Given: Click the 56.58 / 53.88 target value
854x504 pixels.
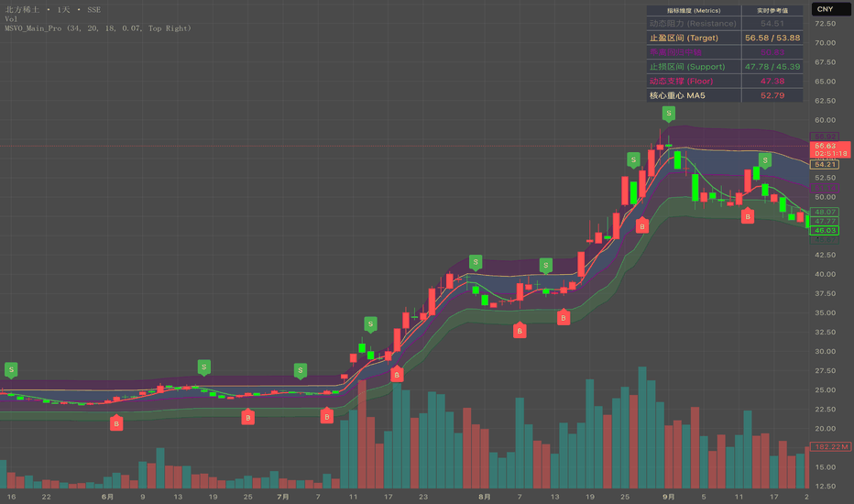Looking at the screenshot, I should 772,38.
